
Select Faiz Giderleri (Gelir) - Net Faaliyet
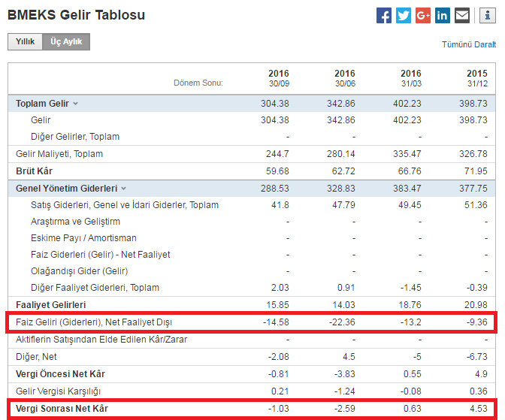tap(100, 255)
